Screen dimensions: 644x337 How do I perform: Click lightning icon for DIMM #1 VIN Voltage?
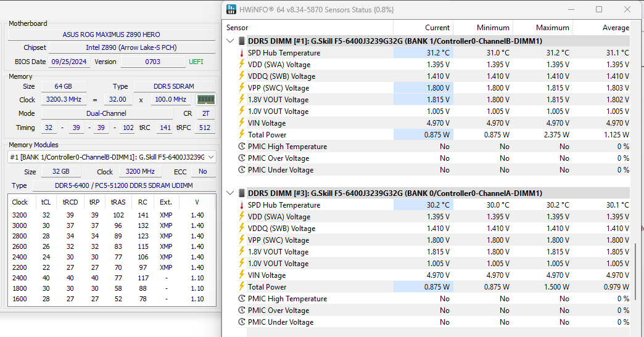242,123
